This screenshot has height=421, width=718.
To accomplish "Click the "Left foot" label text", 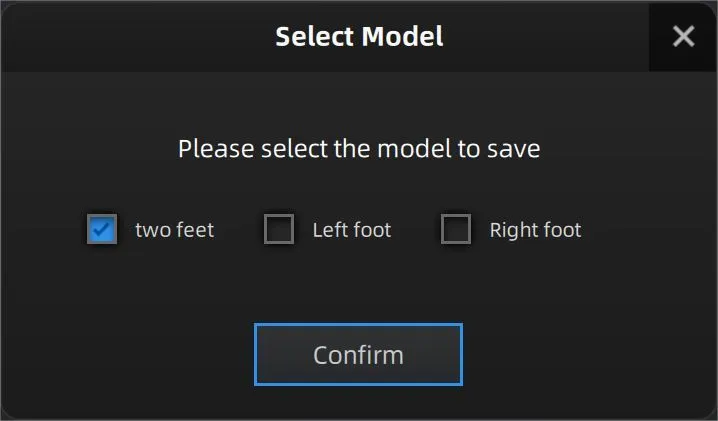I will (351, 230).
